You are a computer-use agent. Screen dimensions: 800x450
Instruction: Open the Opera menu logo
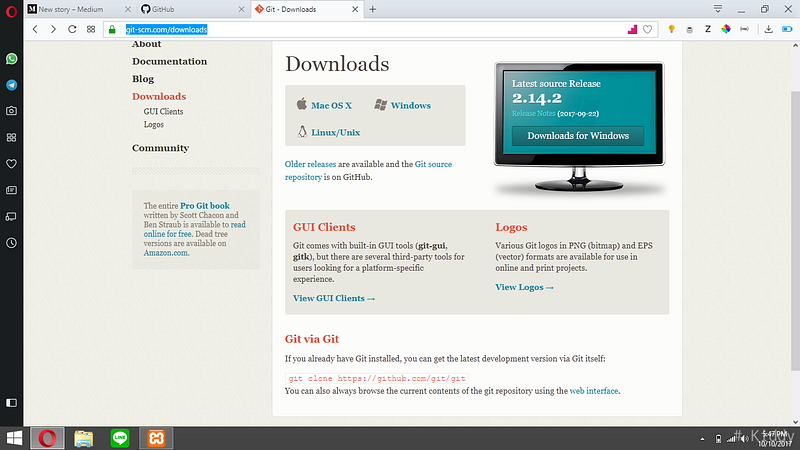[11, 11]
